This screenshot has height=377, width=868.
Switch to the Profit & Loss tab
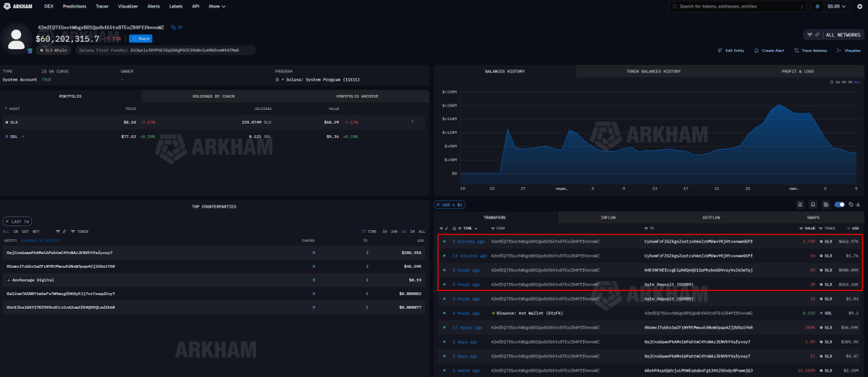(798, 72)
